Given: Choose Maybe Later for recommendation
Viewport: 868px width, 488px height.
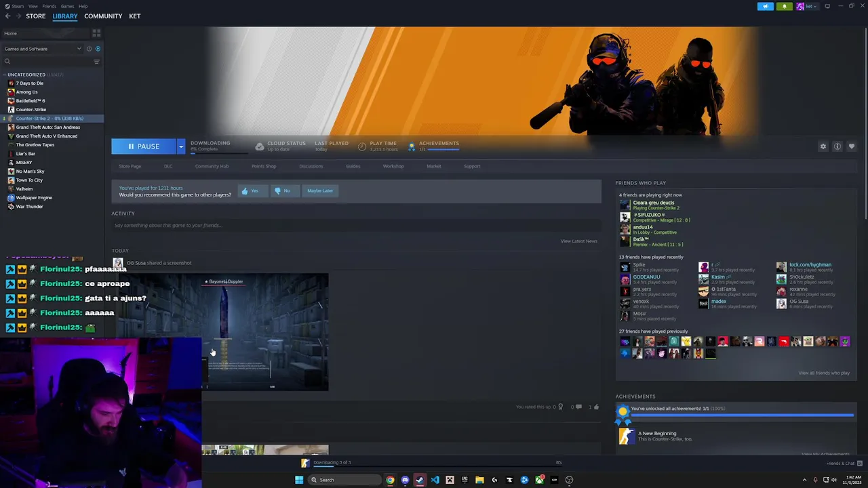Looking at the screenshot, I should (320, 191).
